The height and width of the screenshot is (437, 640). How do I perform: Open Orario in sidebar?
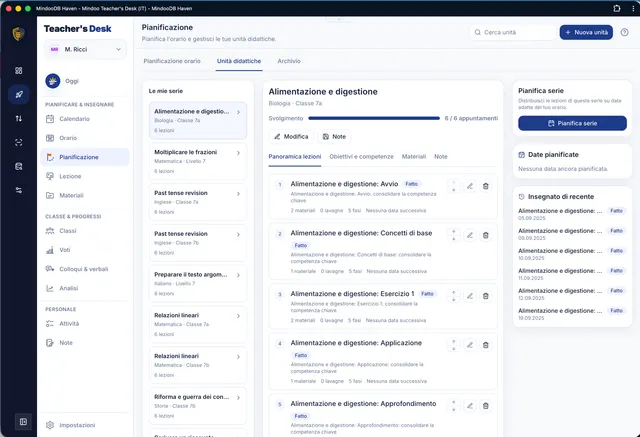(84, 138)
